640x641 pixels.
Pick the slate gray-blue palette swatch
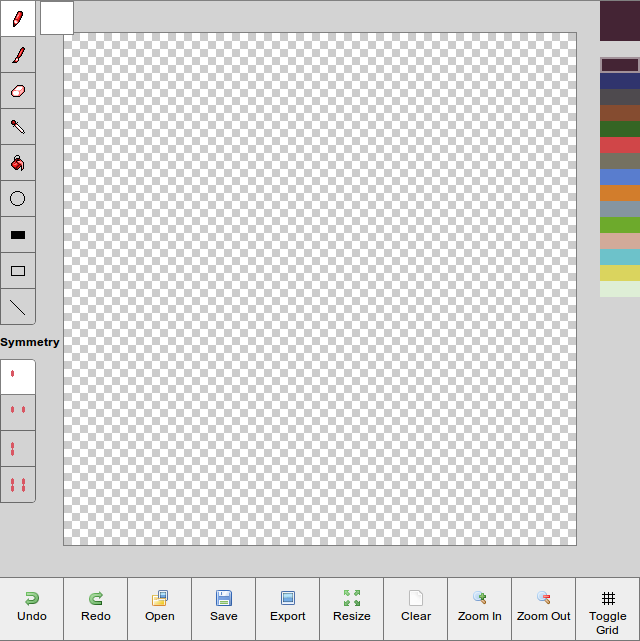(x=620, y=209)
